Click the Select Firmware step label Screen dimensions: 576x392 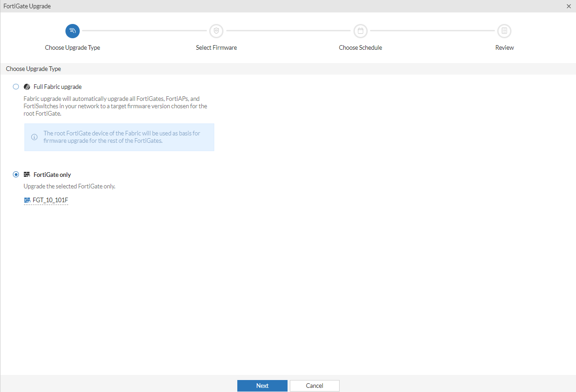[216, 47]
